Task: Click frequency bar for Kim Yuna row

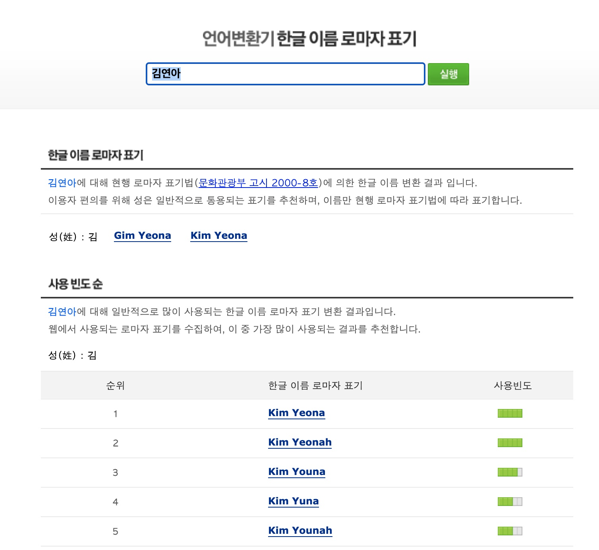Action: 510,501
